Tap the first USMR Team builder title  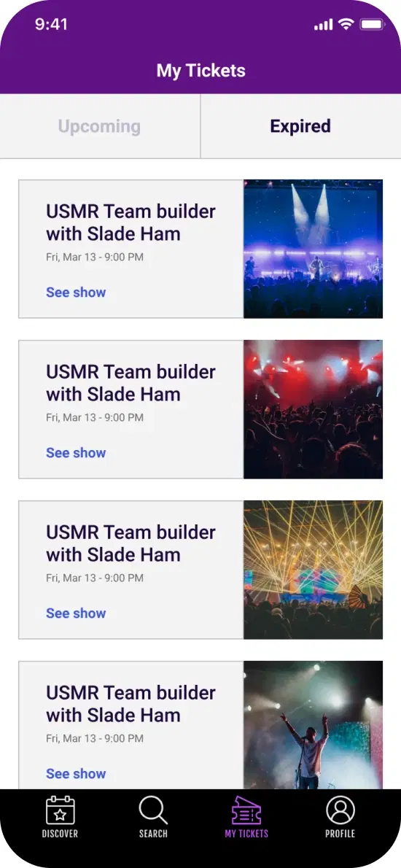[x=131, y=222]
